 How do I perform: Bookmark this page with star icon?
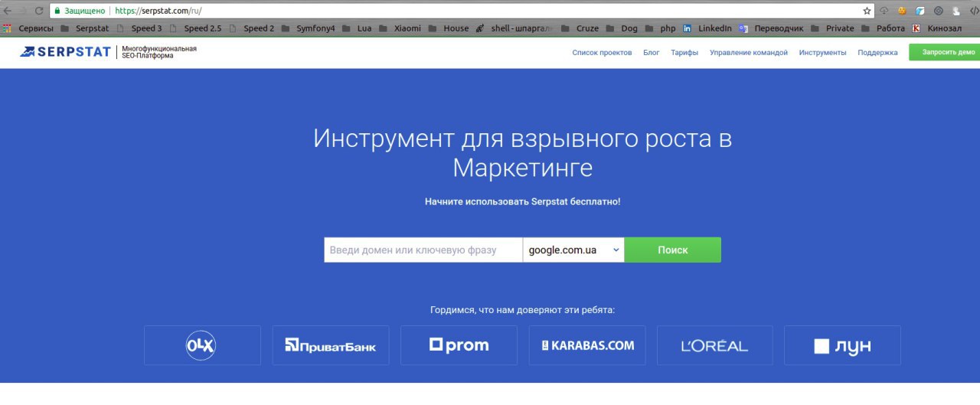pos(867,11)
